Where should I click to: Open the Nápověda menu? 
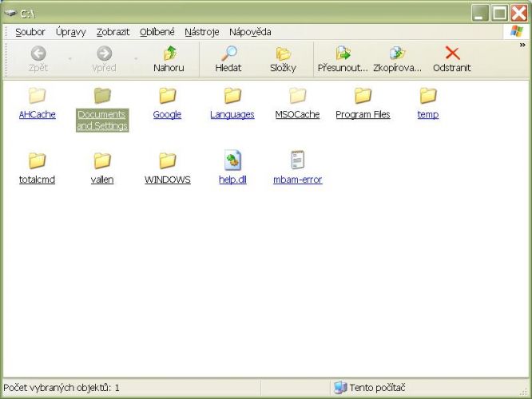point(250,32)
